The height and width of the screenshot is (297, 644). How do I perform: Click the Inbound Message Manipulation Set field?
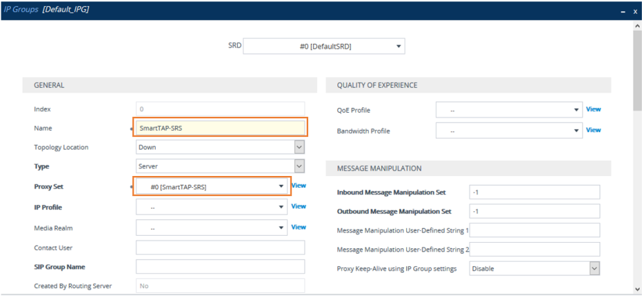534,192
